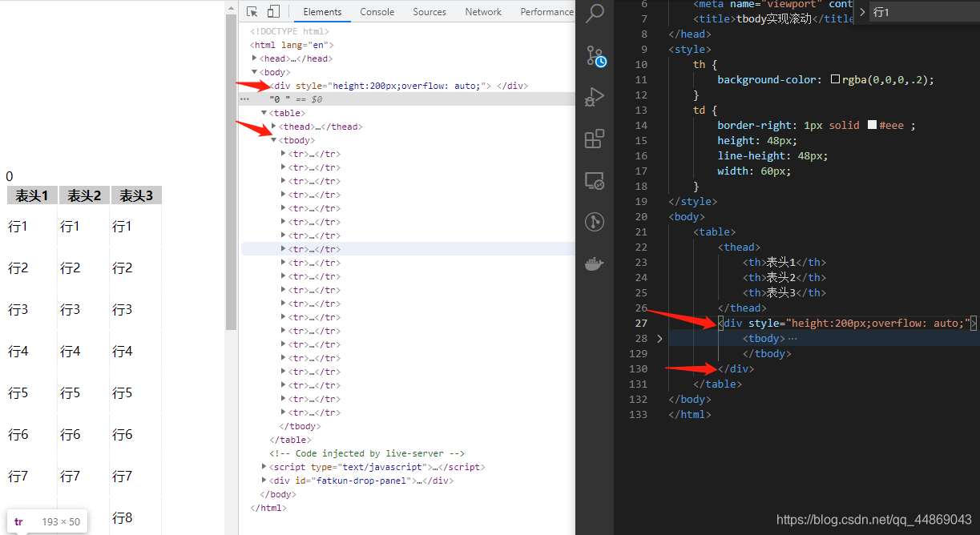Expand the script type text/javascript node
Screen dimensions: 980x535
click(264, 467)
